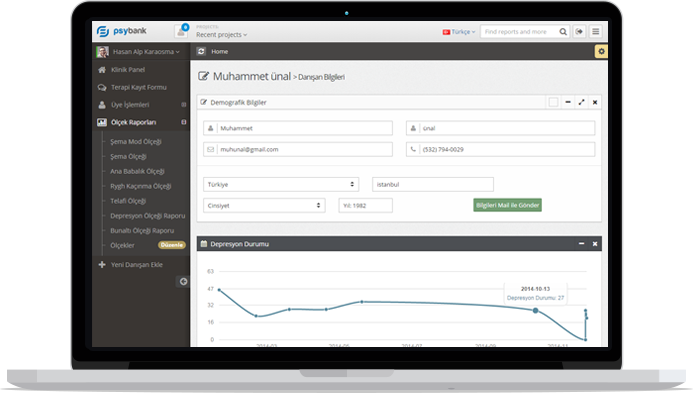Open the hamburger menu icon
This screenshot has width=693, height=393.
coord(595,31)
